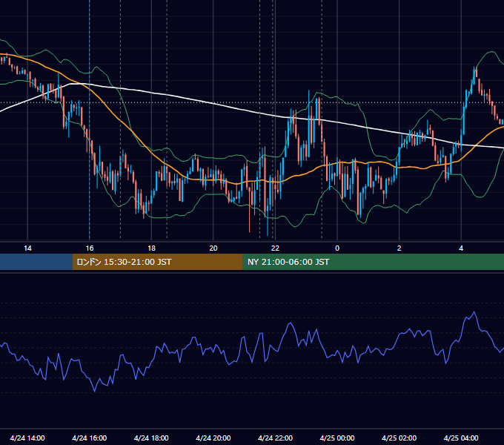Select hour label 20 on chart axis

click(x=213, y=248)
